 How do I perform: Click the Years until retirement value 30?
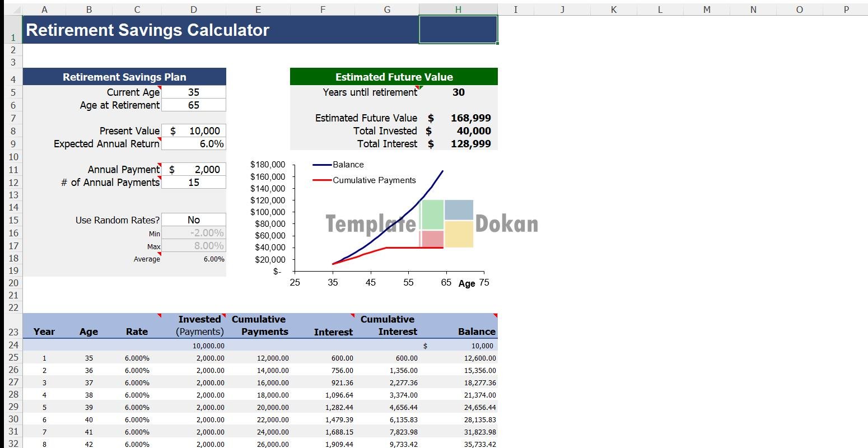click(458, 92)
